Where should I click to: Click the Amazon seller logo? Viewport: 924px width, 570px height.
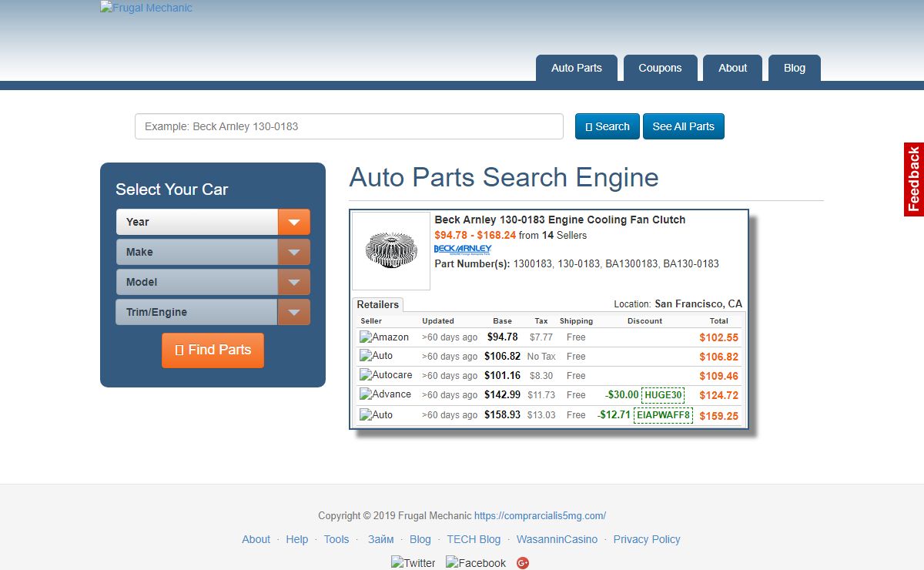point(384,337)
